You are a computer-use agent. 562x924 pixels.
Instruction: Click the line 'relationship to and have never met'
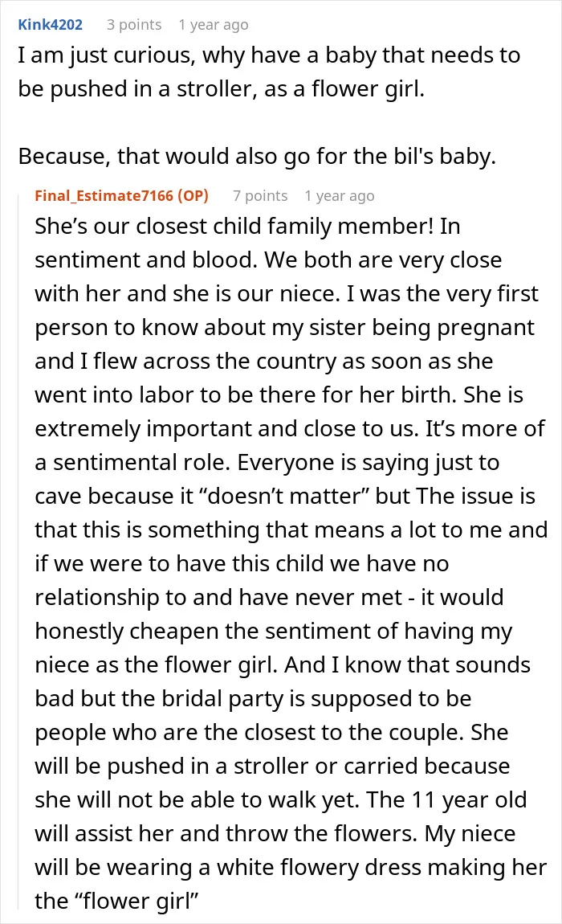tap(269, 598)
